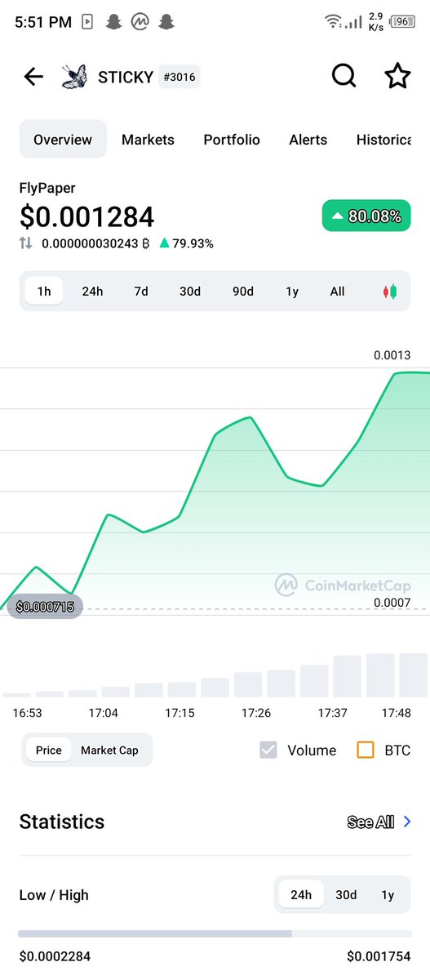
Task: Select the All chart range
Action: [337, 292]
